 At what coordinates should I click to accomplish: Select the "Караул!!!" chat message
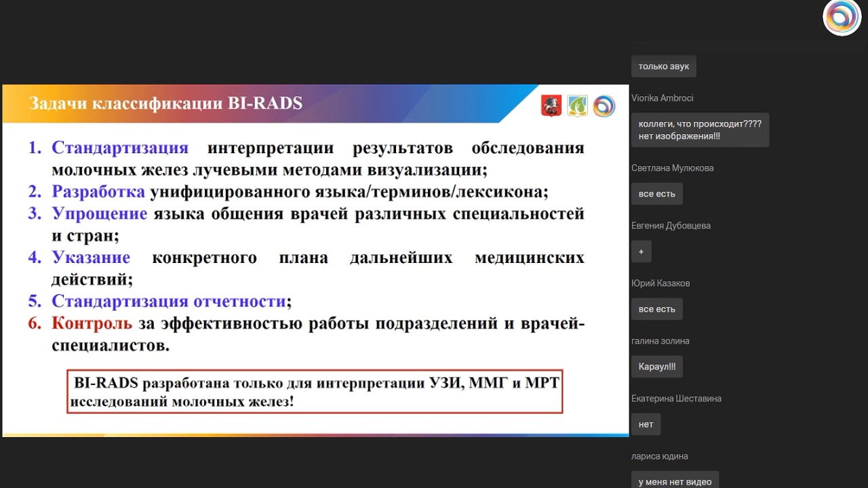click(x=657, y=367)
